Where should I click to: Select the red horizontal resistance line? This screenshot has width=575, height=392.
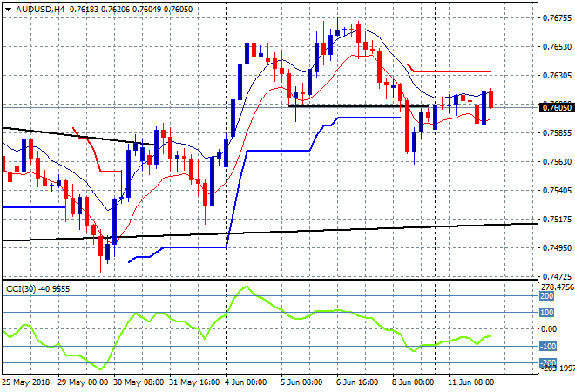(453, 71)
